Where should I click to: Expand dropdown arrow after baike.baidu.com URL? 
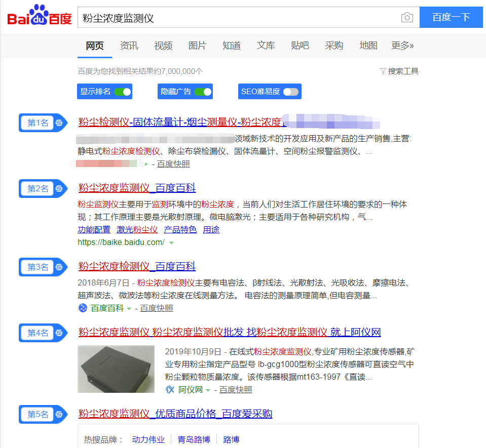point(171,243)
